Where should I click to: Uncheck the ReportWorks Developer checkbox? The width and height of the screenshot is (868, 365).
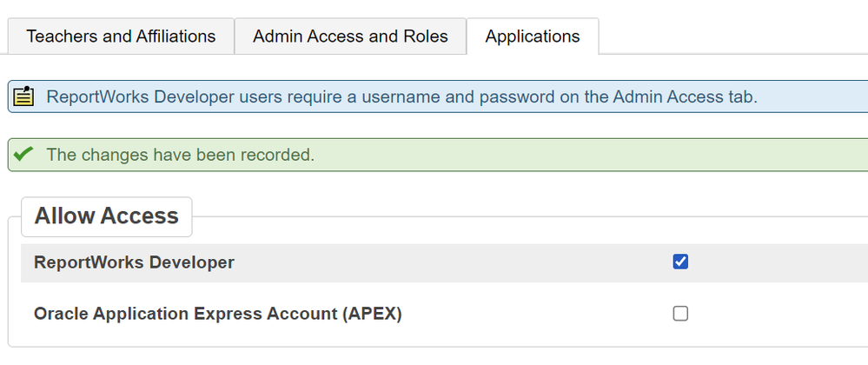[680, 262]
